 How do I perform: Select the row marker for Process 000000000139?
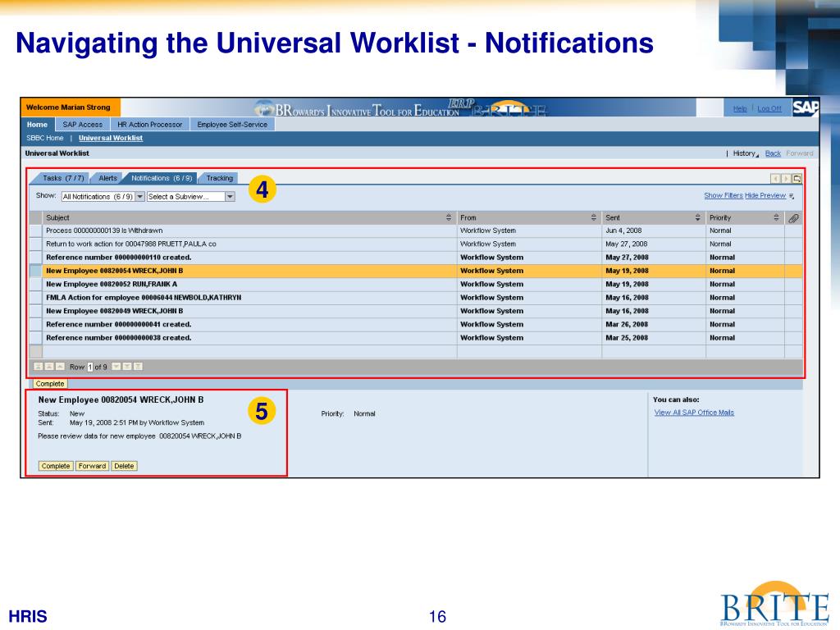click(36, 231)
